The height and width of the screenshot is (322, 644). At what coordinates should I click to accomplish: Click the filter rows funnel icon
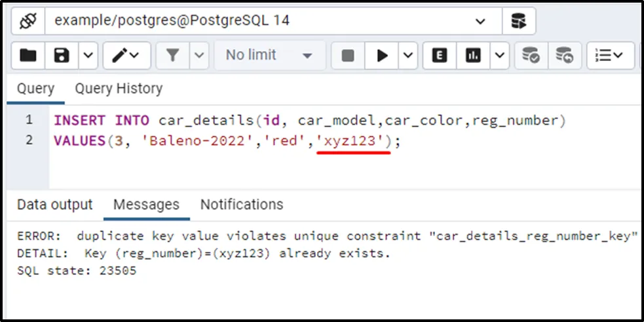173,56
